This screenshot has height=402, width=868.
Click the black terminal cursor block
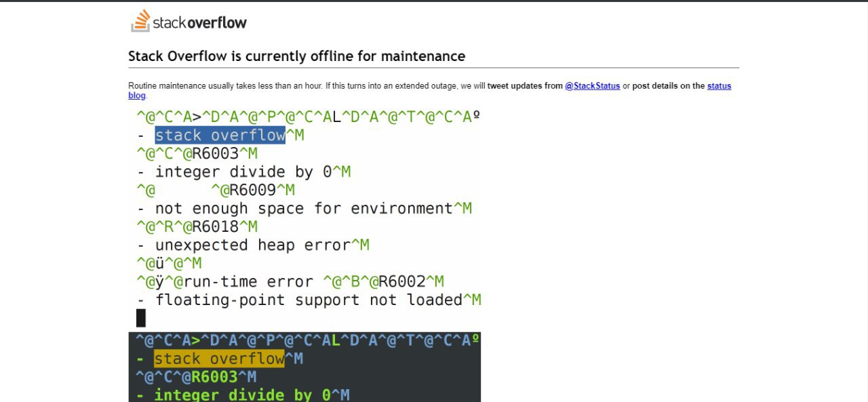pyautogui.click(x=141, y=318)
